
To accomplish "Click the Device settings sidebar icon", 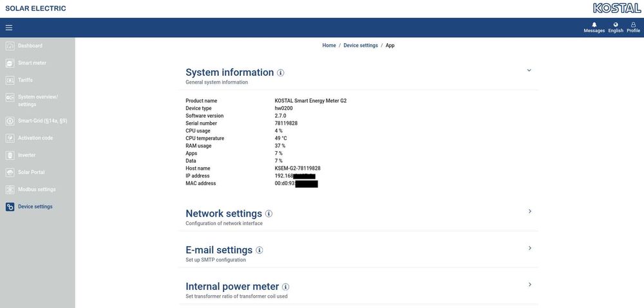I will pos(10,207).
